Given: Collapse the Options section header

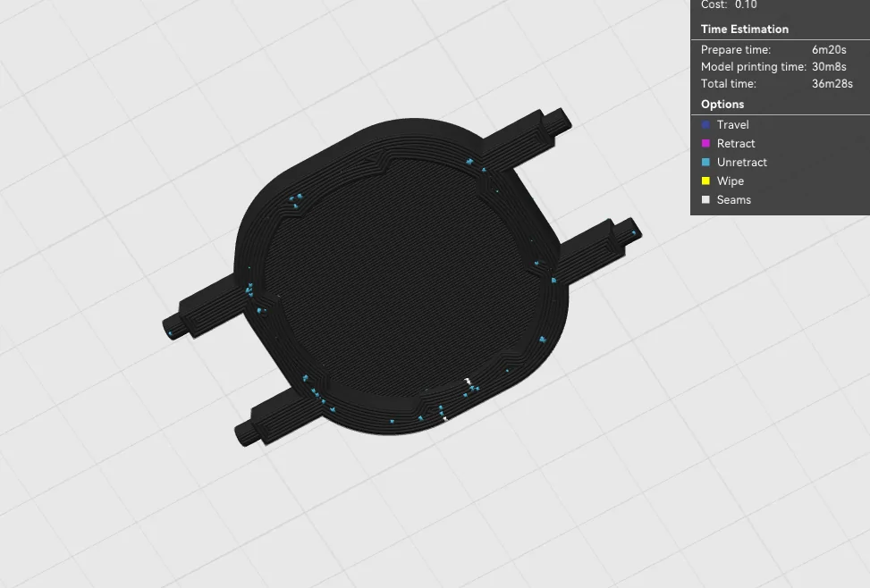Looking at the screenshot, I should (722, 105).
